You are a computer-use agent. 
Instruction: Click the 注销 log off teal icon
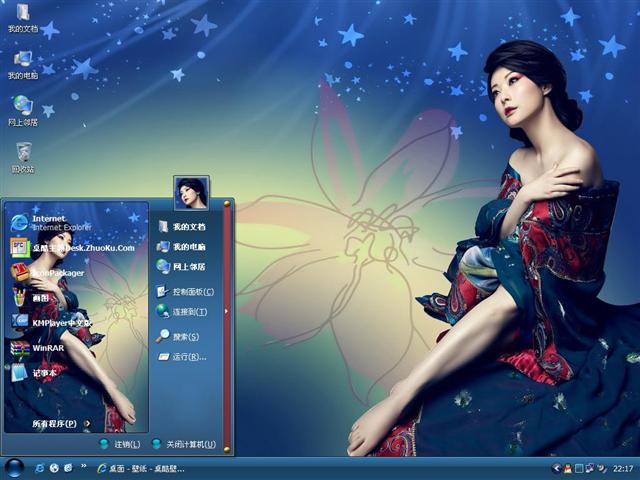coord(104,444)
